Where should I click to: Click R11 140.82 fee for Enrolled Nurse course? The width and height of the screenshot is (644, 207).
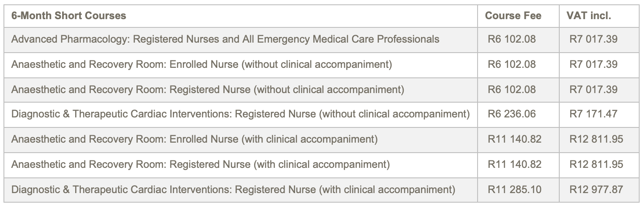515,140
